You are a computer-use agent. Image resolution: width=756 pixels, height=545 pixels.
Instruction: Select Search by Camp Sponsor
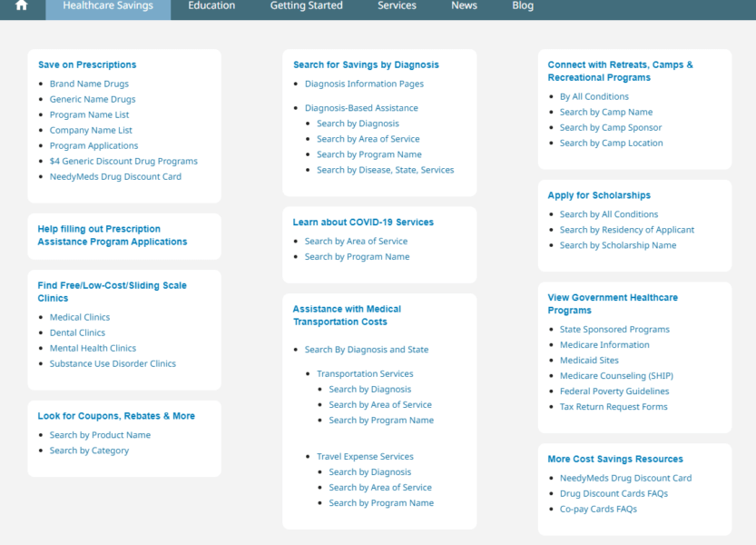(x=611, y=127)
